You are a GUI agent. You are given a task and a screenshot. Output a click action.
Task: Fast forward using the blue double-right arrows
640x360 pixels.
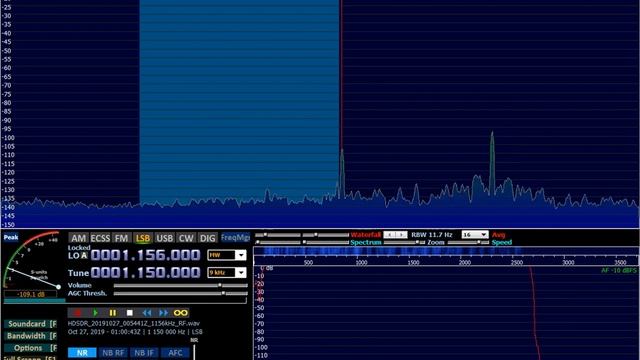coord(163,313)
